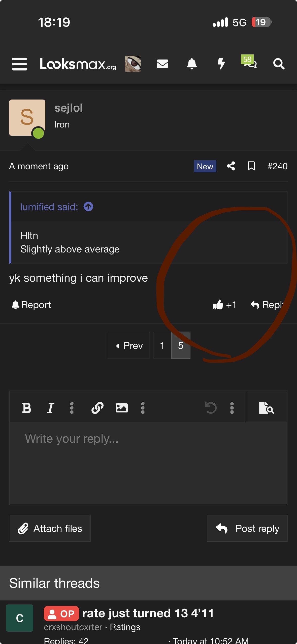Insert a link in the reply
The width and height of the screenshot is (297, 644).
pos(97,408)
